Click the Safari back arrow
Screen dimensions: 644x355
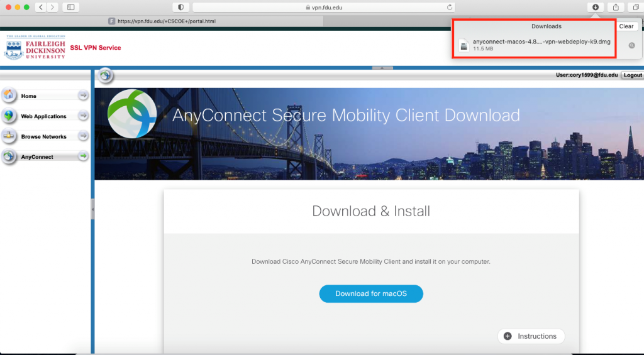point(41,7)
